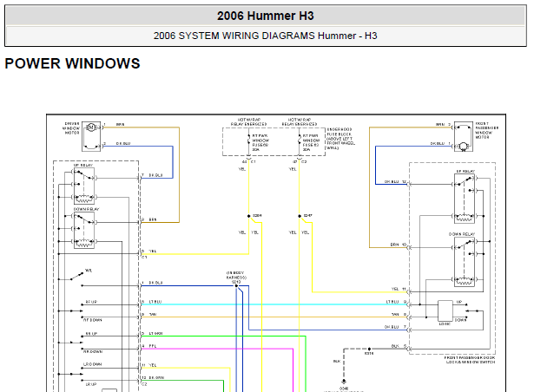Viewport: 534px width, 392px height.
Task: Click the light green LT GRN wire line
Action: click(223, 336)
